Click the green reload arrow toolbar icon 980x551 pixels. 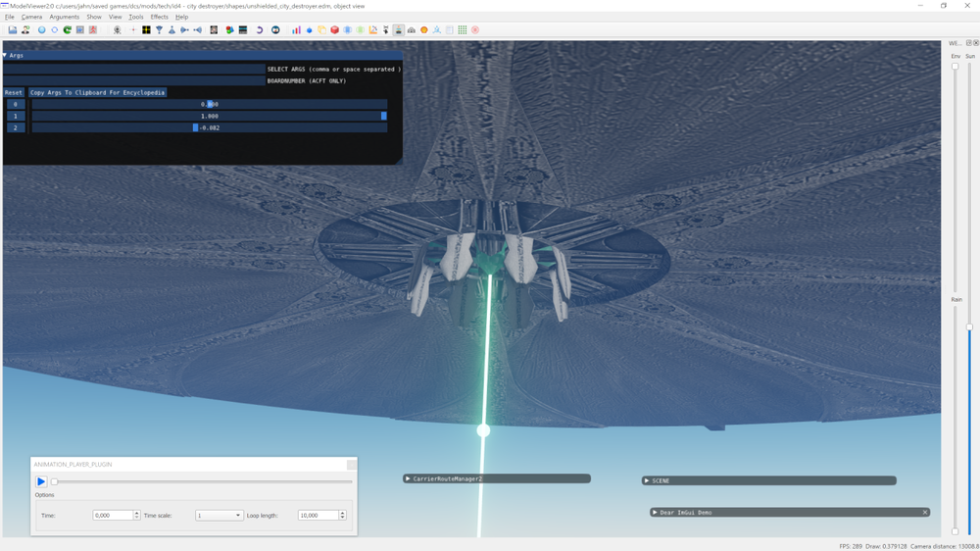pyautogui.click(x=67, y=30)
